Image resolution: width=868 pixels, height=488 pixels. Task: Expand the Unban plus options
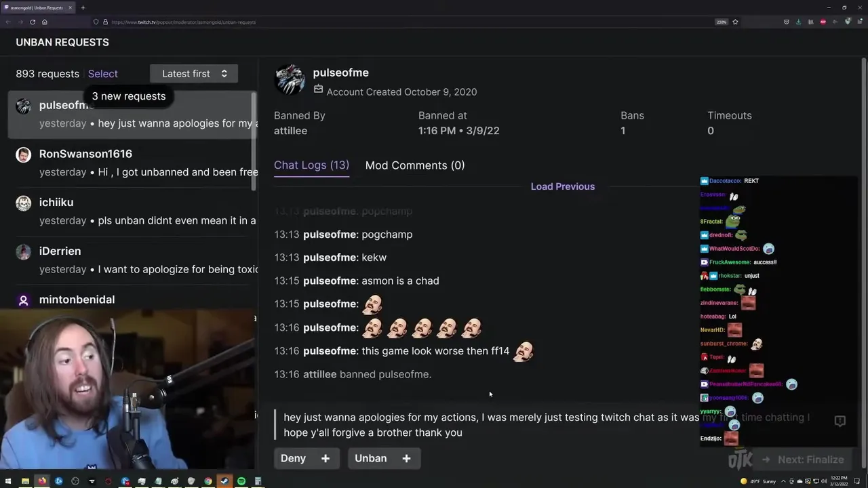pos(406,458)
